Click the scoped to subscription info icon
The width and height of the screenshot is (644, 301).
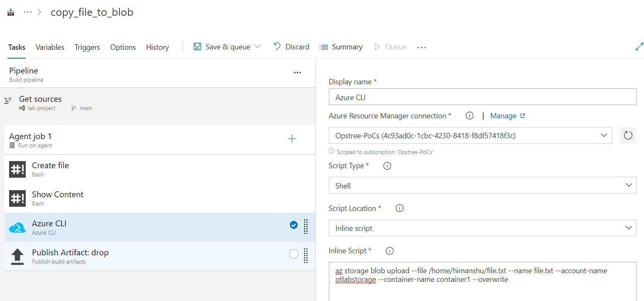[332, 152]
